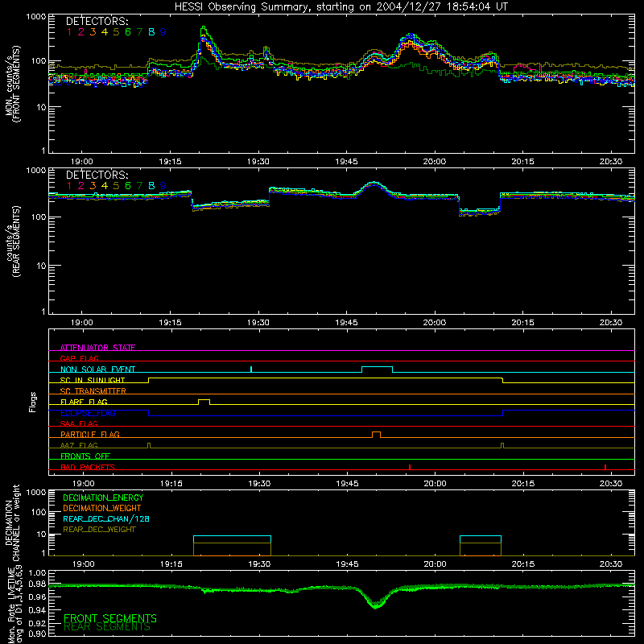Image resolution: width=644 pixels, height=644 pixels.
Task: Click 19:45 tick under decimation plot
Action: tap(347, 564)
